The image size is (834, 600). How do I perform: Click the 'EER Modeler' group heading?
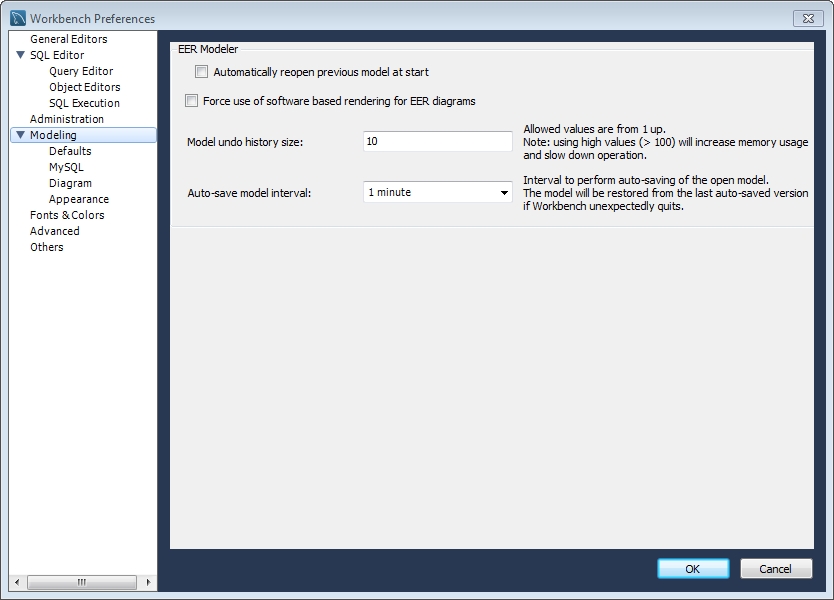[x=208, y=49]
